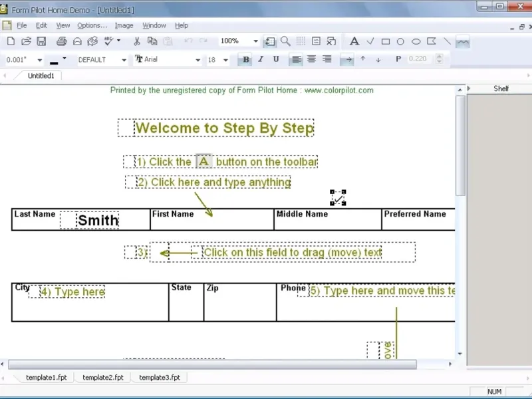The image size is (532, 399).
Task: Select the checkmark tool
Action: pos(370,41)
